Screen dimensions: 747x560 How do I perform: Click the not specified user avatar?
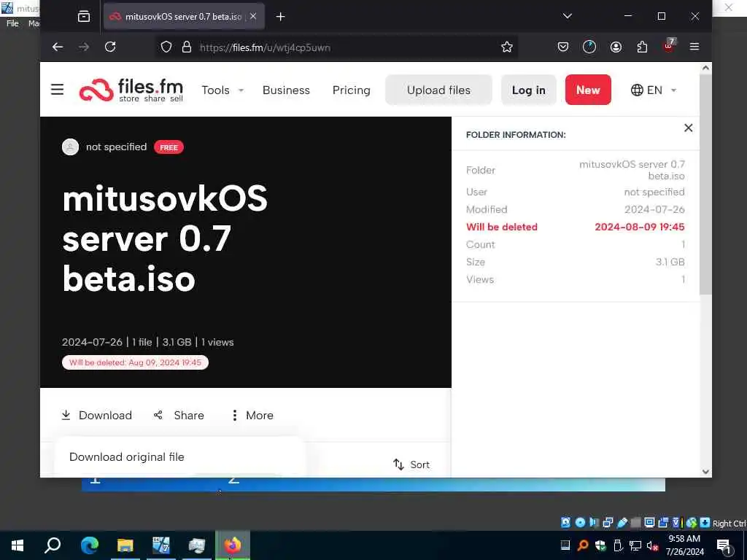[71, 147]
